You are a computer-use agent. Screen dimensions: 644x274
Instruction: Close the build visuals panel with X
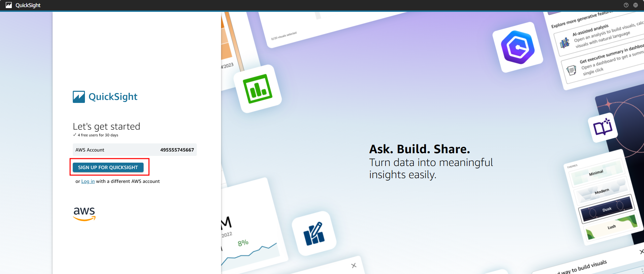[641, 252]
